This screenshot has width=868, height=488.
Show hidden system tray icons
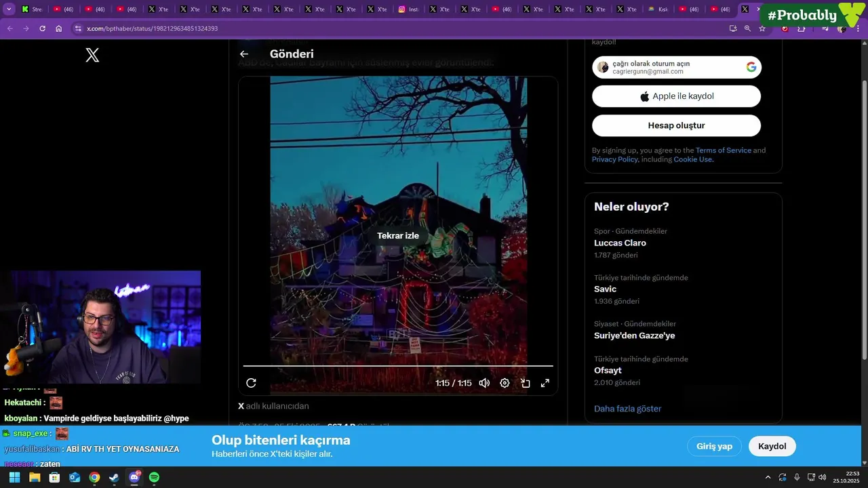(x=768, y=477)
